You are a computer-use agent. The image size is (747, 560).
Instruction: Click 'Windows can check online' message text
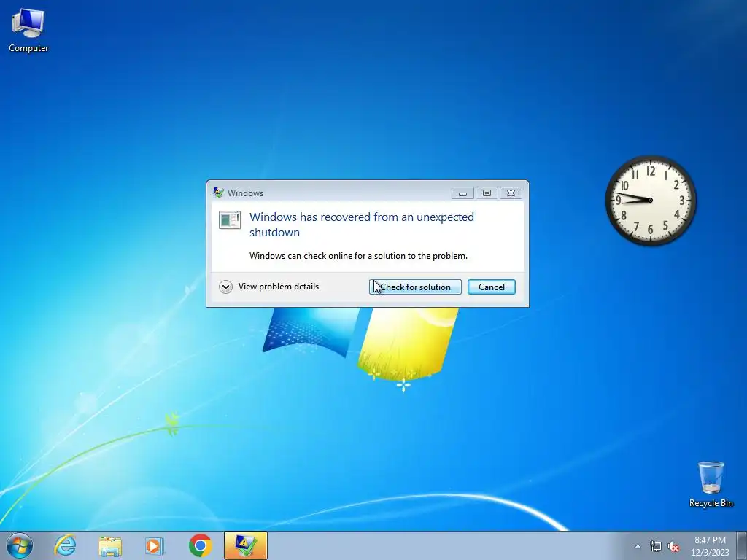tap(358, 256)
